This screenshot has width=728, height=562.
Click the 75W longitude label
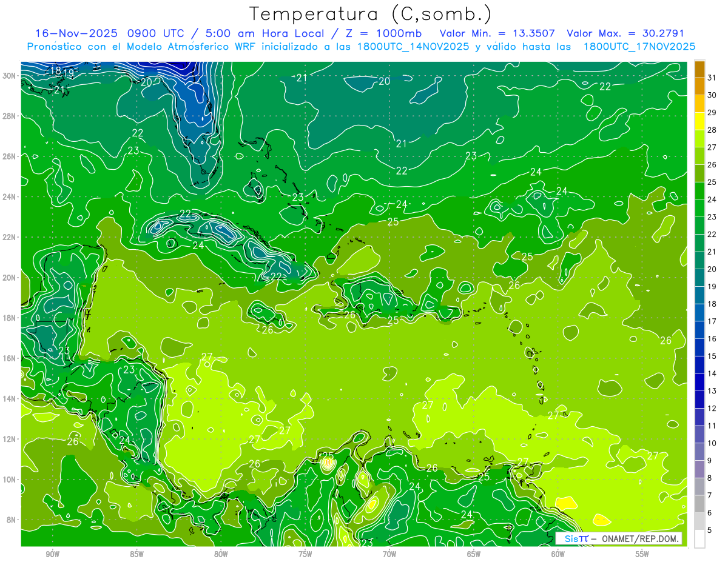pos(305,554)
